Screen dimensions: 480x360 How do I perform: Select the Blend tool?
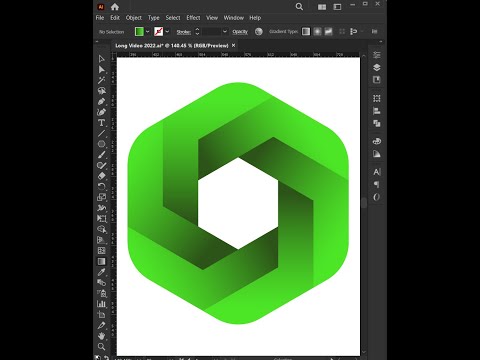pos(102,283)
